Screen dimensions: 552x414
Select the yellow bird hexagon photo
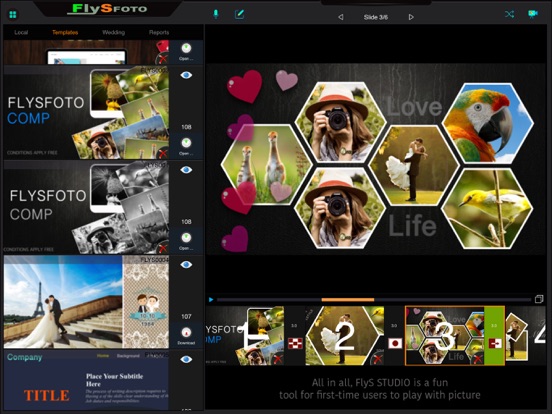point(487,208)
